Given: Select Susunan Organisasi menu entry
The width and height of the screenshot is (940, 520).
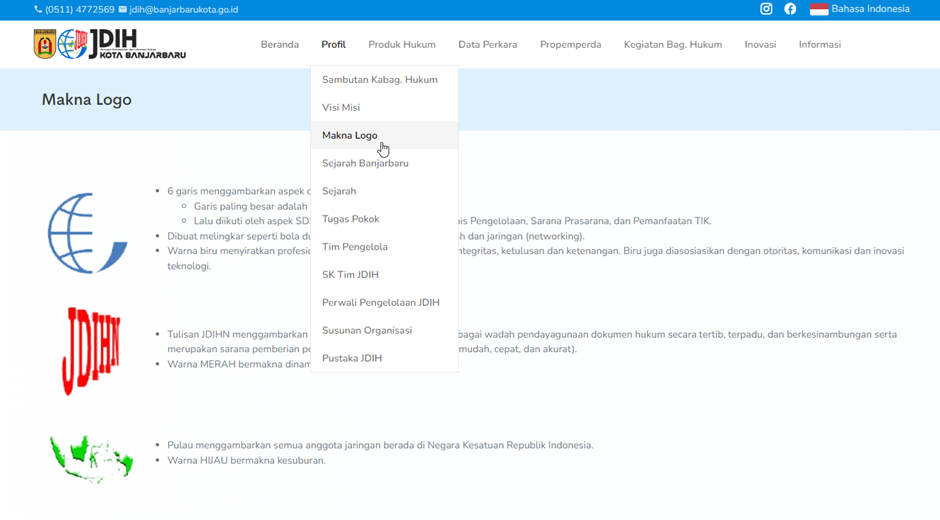Looking at the screenshot, I should coord(367,330).
